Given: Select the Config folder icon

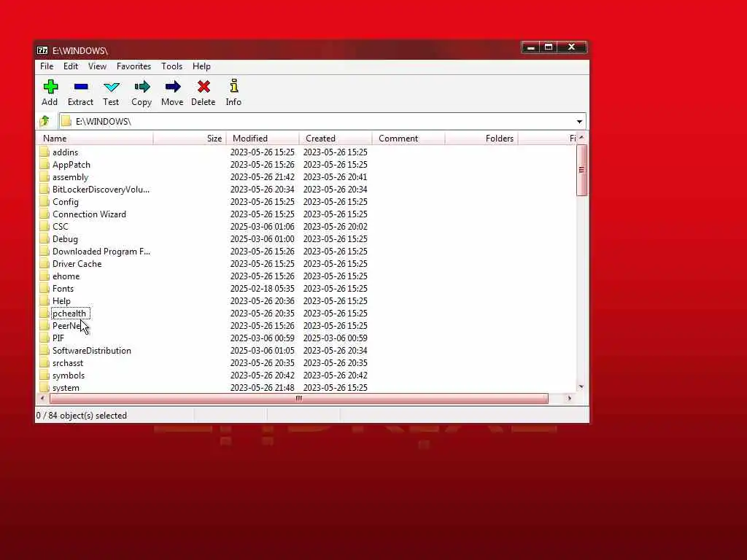Looking at the screenshot, I should [44, 201].
